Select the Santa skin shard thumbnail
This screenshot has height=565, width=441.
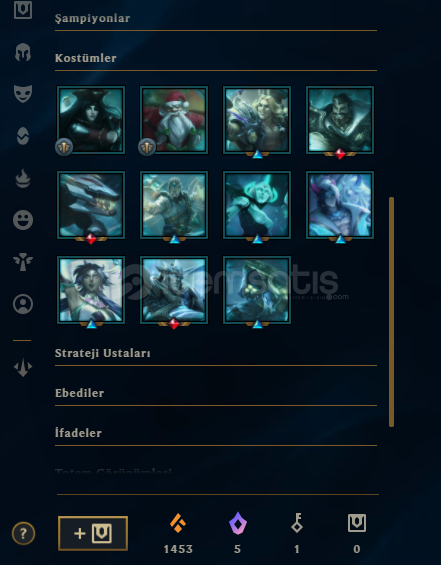174,120
